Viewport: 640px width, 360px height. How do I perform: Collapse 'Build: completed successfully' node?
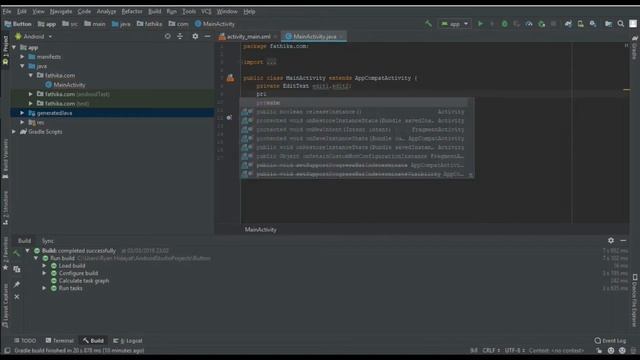(28, 251)
